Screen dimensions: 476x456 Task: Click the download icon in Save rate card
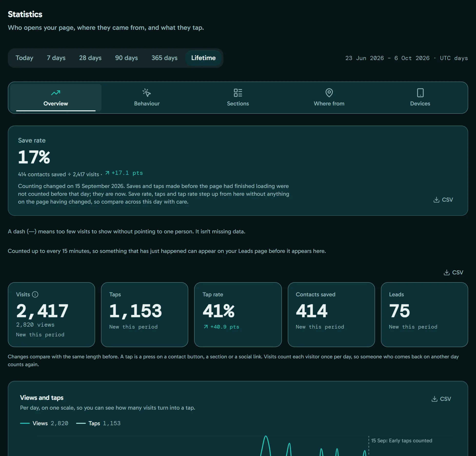click(x=436, y=200)
